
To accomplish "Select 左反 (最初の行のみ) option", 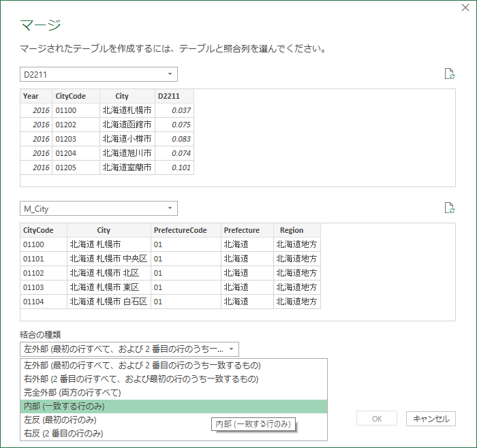I will pyautogui.click(x=60, y=419).
